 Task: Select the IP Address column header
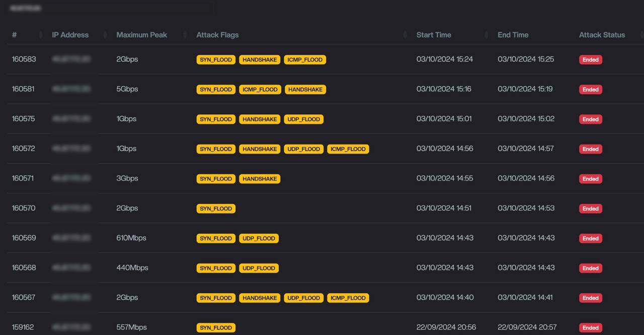pyautogui.click(x=70, y=35)
